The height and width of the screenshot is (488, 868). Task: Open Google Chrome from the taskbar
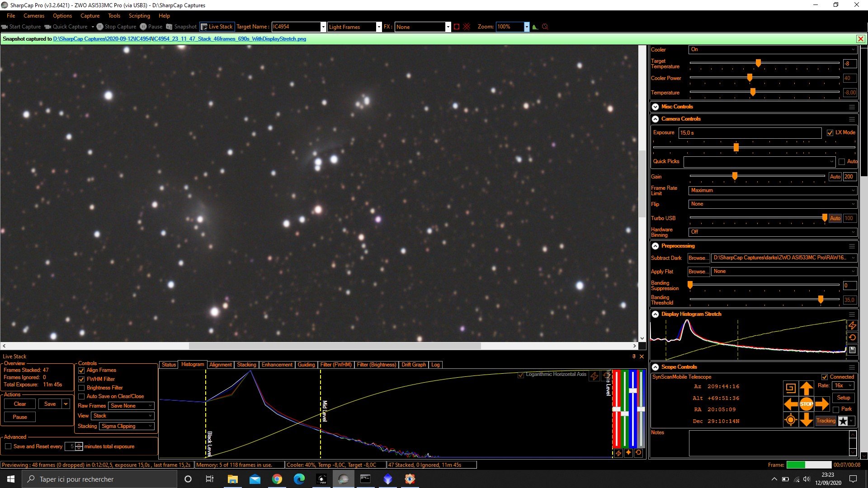point(277,479)
